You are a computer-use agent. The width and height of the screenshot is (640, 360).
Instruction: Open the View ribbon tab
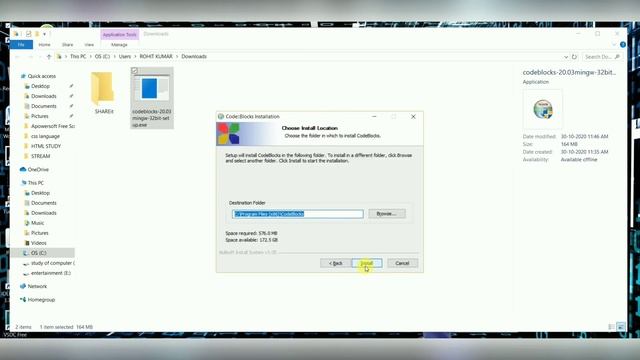coord(89,44)
